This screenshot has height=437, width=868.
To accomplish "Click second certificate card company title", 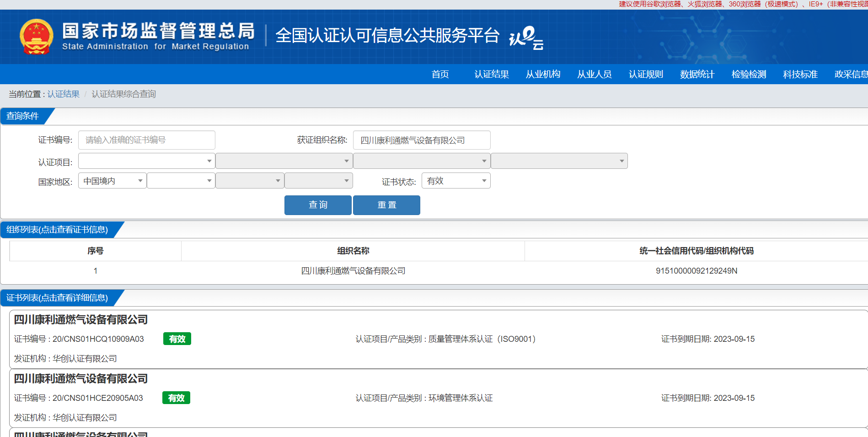I will 81,378.
